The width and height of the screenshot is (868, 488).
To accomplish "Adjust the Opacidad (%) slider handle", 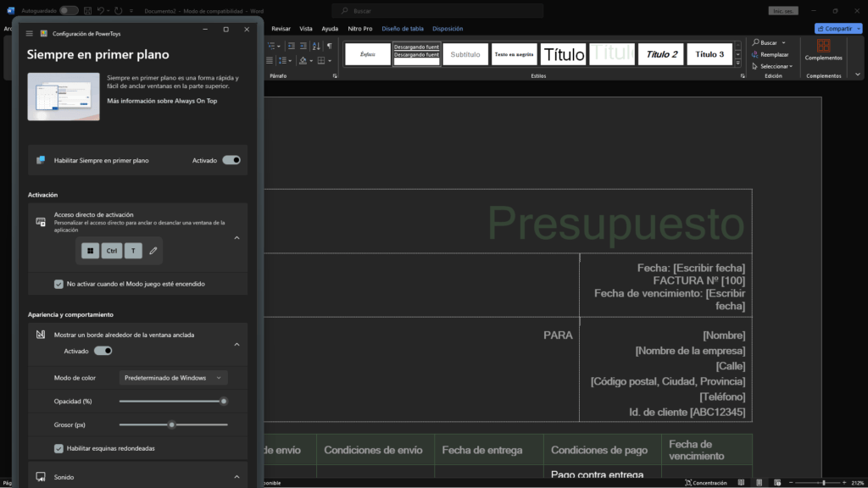I will click(224, 401).
